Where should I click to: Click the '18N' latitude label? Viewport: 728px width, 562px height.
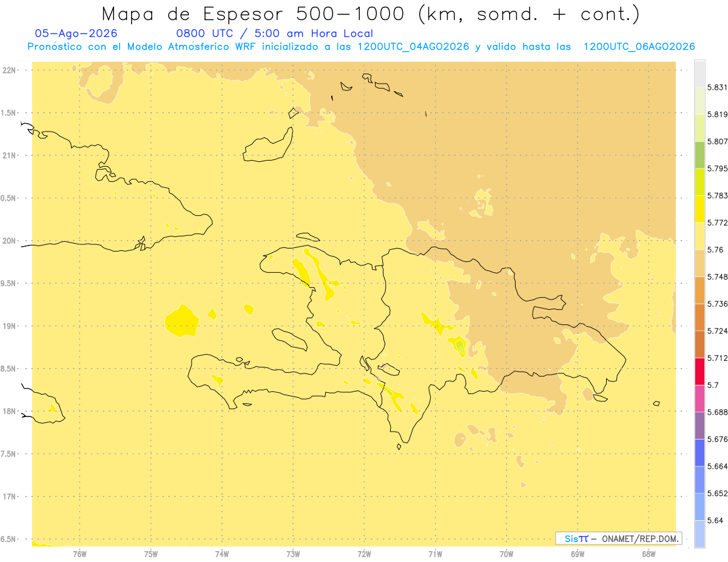[10, 412]
